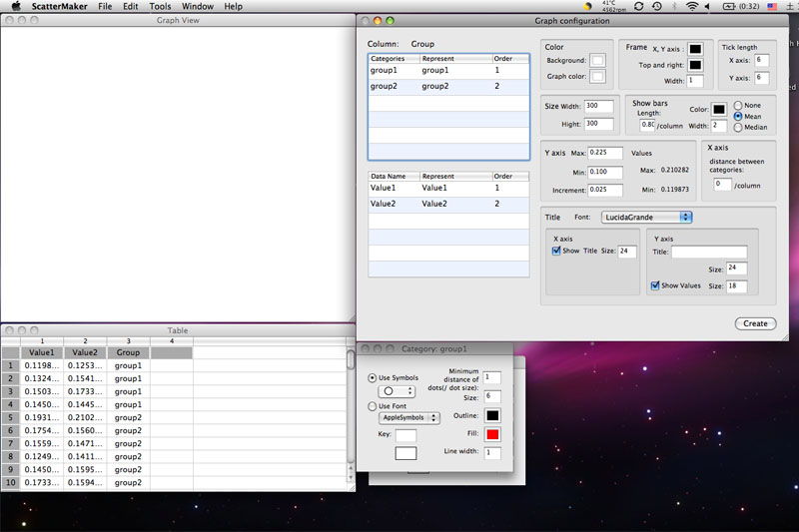The width and height of the screenshot is (799, 532).
Task: Select Median for Show bars
Action: pyautogui.click(x=738, y=128)
